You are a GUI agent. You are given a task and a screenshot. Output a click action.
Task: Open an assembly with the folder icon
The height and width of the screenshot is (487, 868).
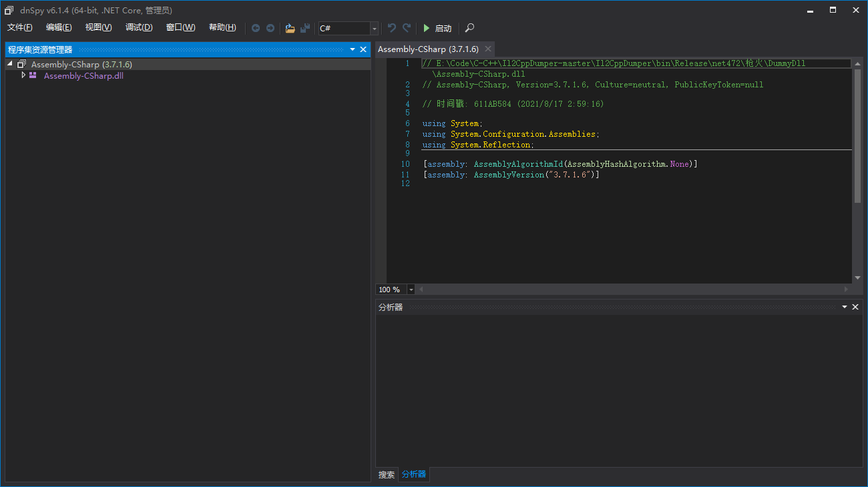[x=290, y=28]
